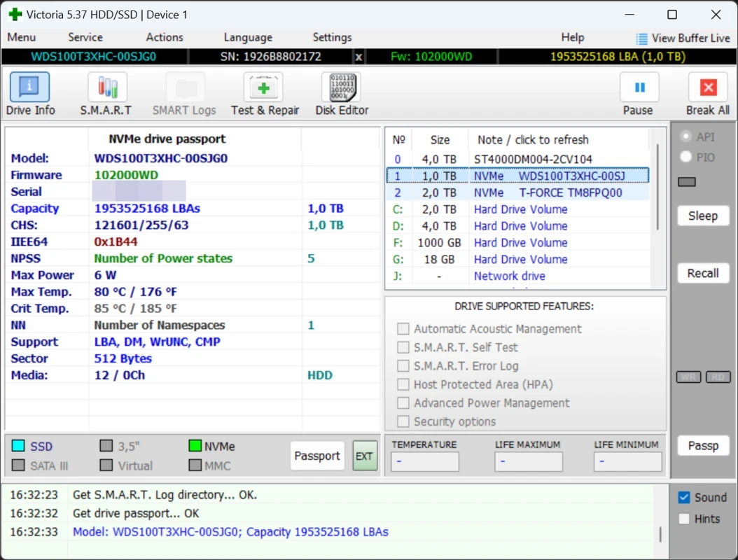Viewport: 738px width, 560px height.
Task: Click the cyan SSD indicator box
Action: 18,446
